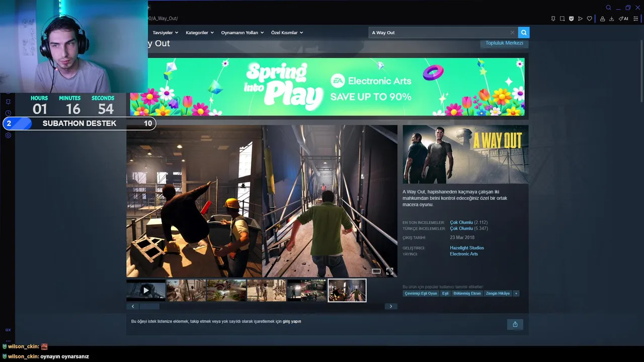Image resolution: width=644 pixels, height=362 pixels.
Task: Open the A Way Out game capsule image
Action: pos(465,154)
